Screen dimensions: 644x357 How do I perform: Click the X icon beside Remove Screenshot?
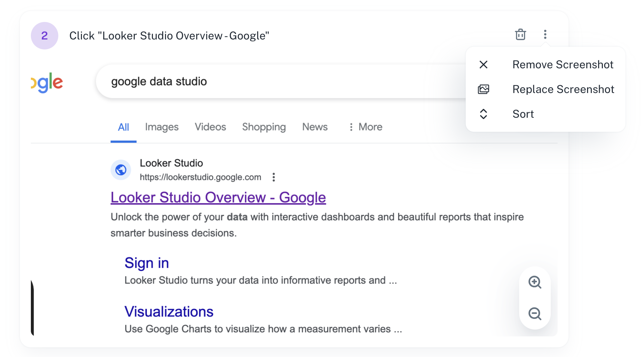pyautogui.click(x=484, y=65)
